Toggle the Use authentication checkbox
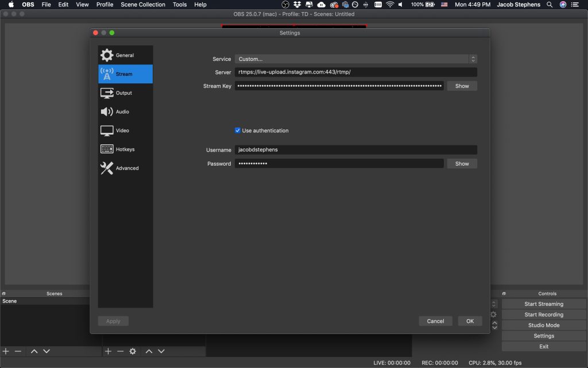588x368 pixels. click(238, 131)
